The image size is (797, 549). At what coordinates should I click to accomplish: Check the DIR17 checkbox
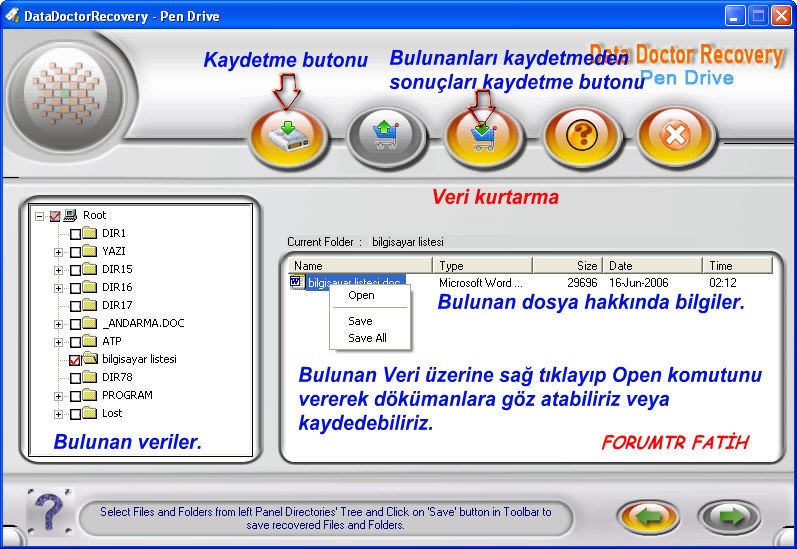(75, 306)
